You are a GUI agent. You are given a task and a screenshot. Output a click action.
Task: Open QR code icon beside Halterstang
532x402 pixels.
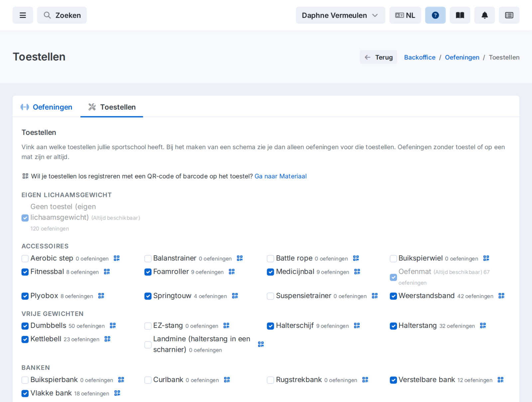click(483, 326)
